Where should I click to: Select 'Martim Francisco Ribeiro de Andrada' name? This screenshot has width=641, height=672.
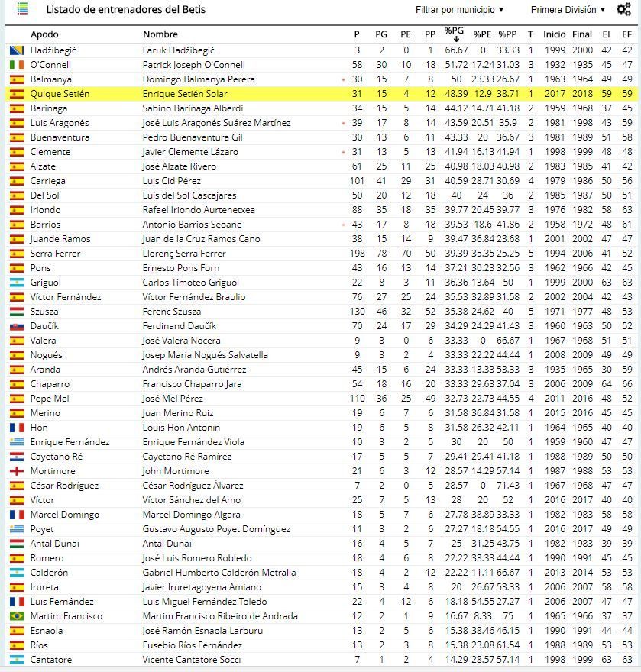220,616
